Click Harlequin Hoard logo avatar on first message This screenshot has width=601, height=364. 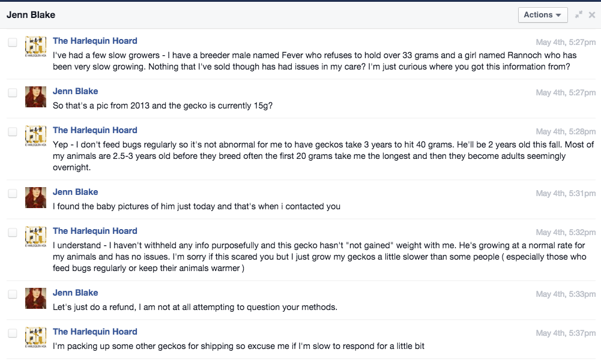pyautogui.click(x=35, y=46)
